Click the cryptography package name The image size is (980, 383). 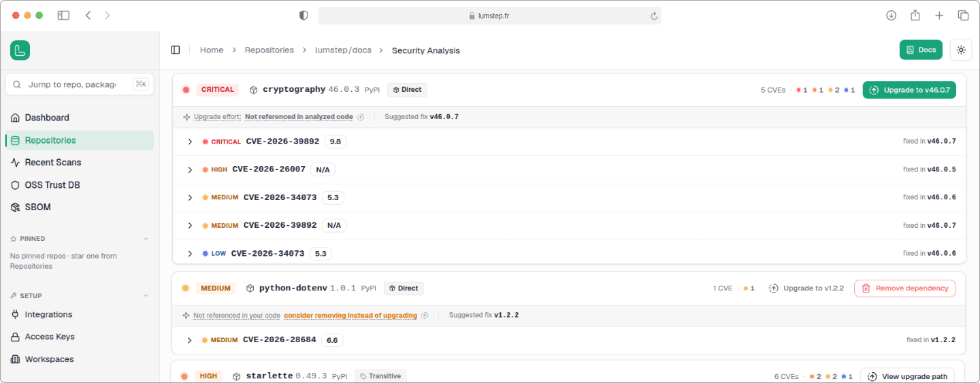click(x=294, y=90)
